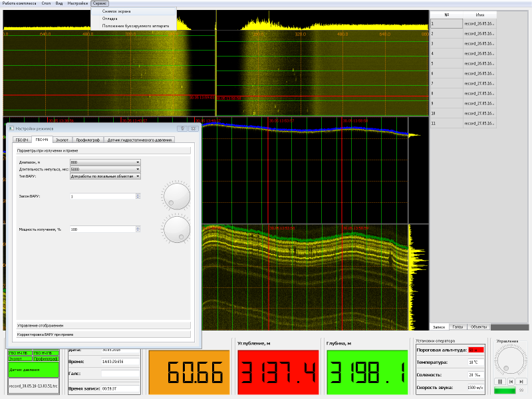Click the Пороговая альтитуда red value field
Screen dimensions: 532x399
click(475, 350)
